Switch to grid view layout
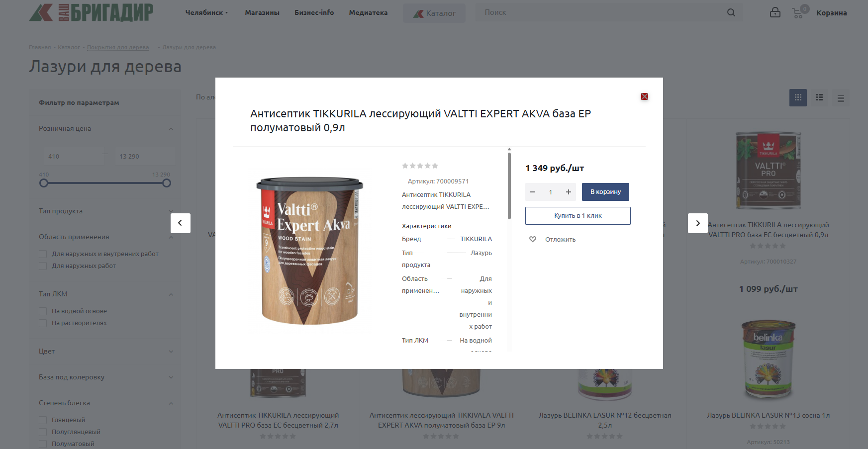The height and width of the screenshot is (449, 868). tap(798, 97)
